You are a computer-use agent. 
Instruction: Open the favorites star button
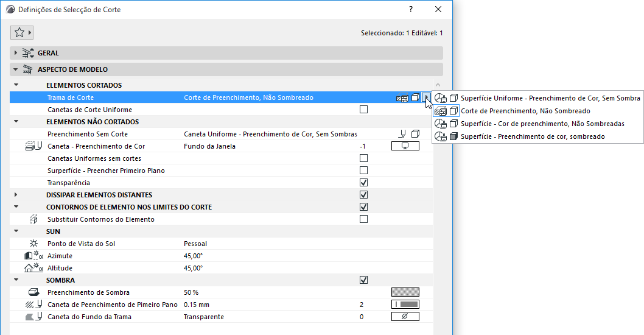pos(22,32)
